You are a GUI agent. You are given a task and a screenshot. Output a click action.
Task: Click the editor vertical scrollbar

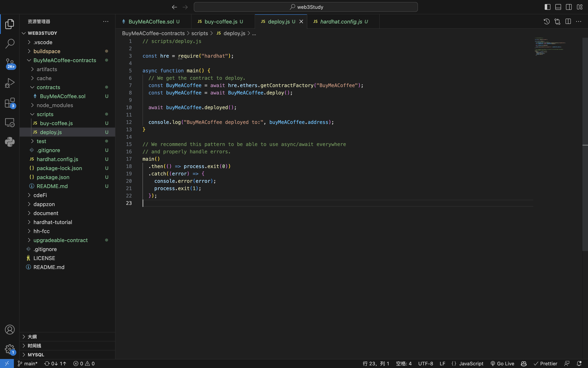pos(585,144)
